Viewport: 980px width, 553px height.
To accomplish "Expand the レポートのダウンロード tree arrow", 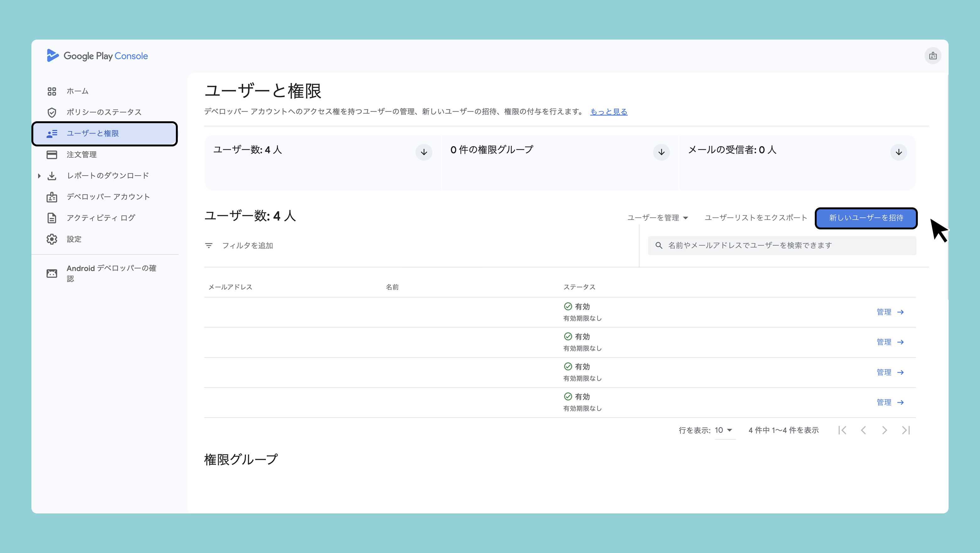I will click(39, 176).
